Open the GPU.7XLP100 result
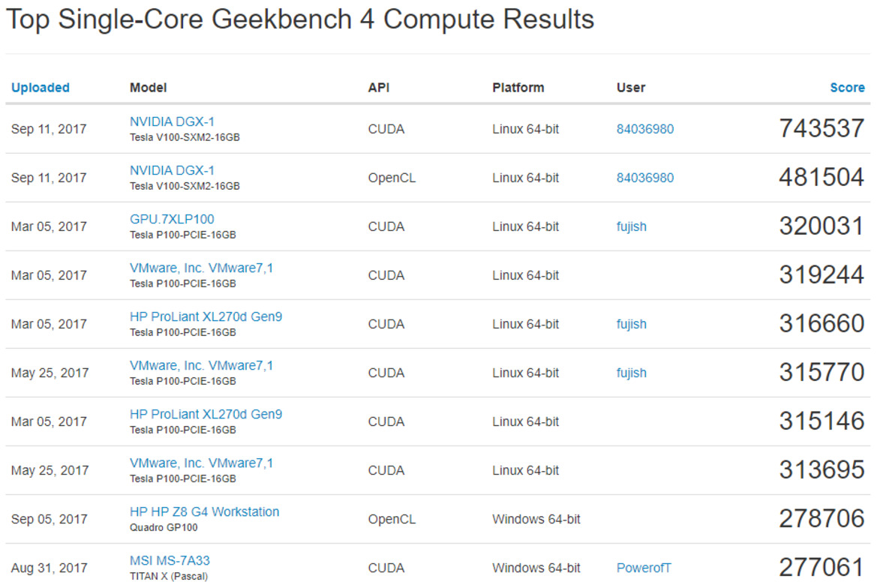Image resolution: width=877 pixels, height=588 pixels. [x=172, y=219]
